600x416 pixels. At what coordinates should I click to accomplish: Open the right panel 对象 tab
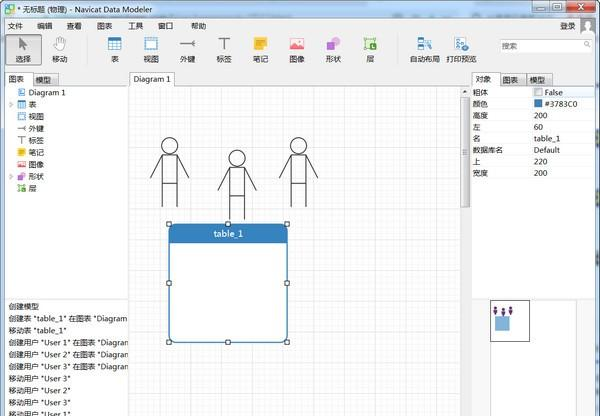click(x=486, y=79)
